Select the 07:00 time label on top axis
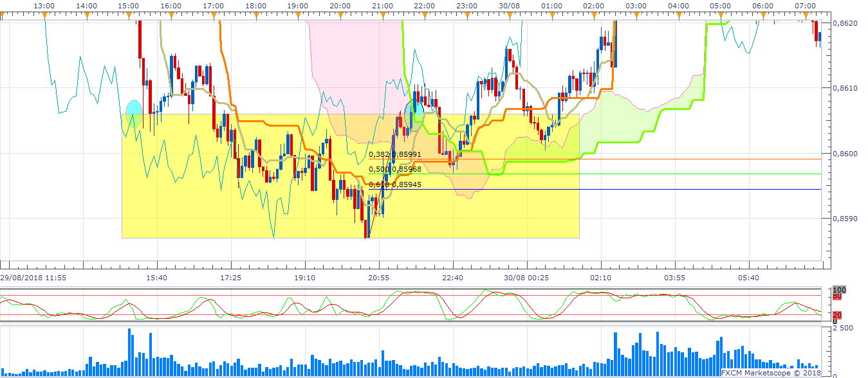 [x=805, y=6]
